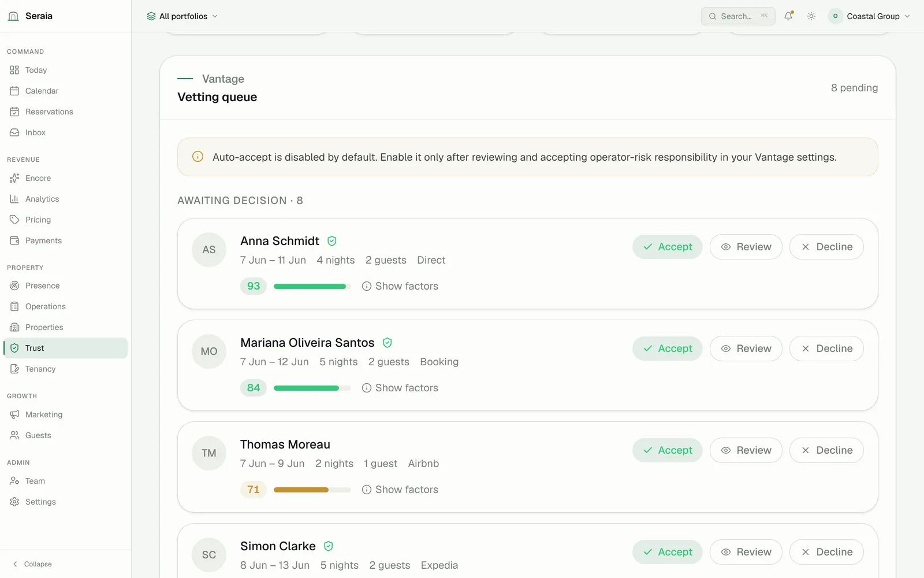Viewport: 924px width, 578px height.
Task: Click the Marketing megaphone icon
Action: click(14, 414)
